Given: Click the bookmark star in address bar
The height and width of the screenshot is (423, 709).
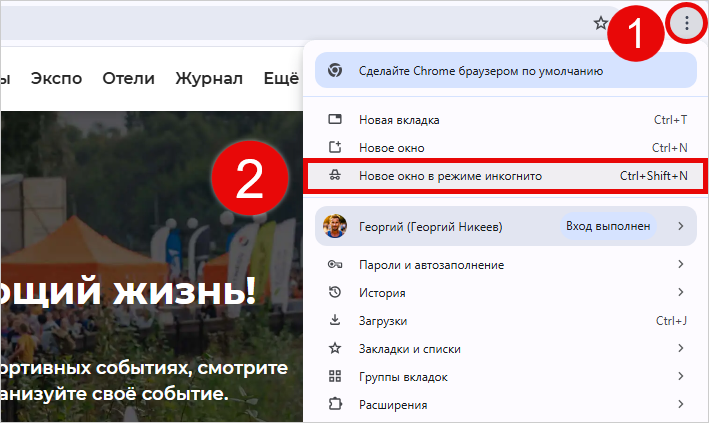Looking at the screenshot, I should (x=601, y=23).
